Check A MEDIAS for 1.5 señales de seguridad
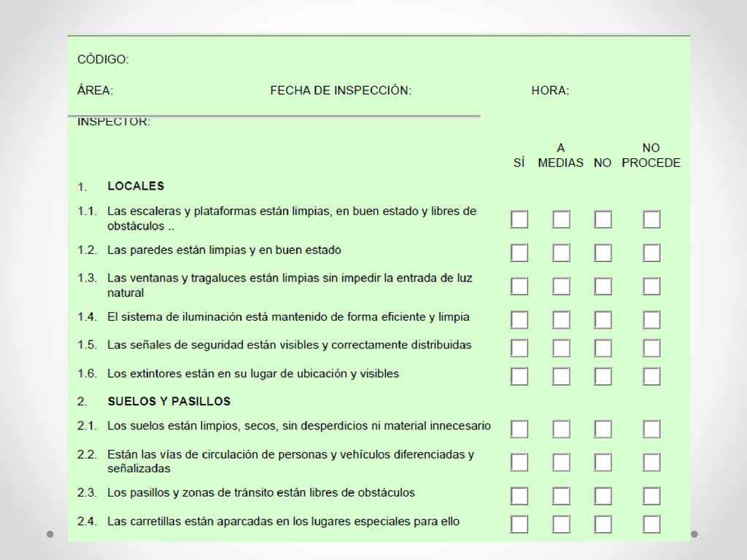This screenshot has height=560, width=747. [561, 348]
